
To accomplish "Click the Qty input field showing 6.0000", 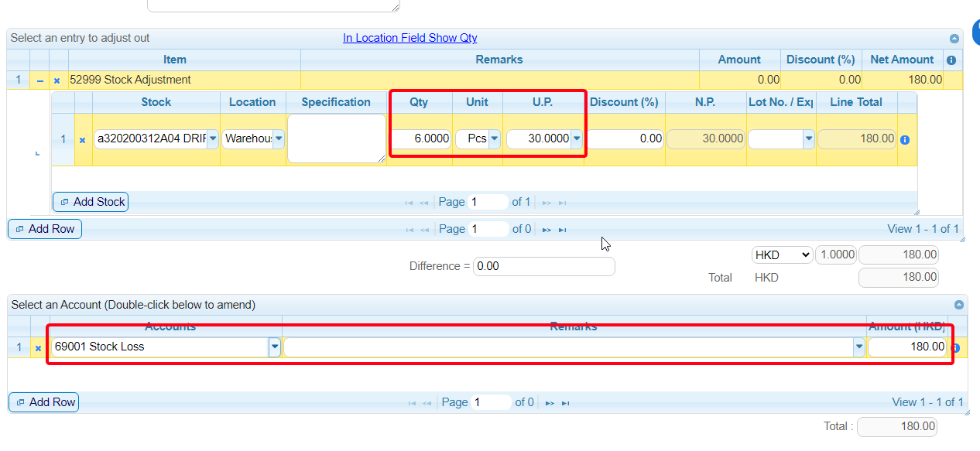I will point(421,139).
